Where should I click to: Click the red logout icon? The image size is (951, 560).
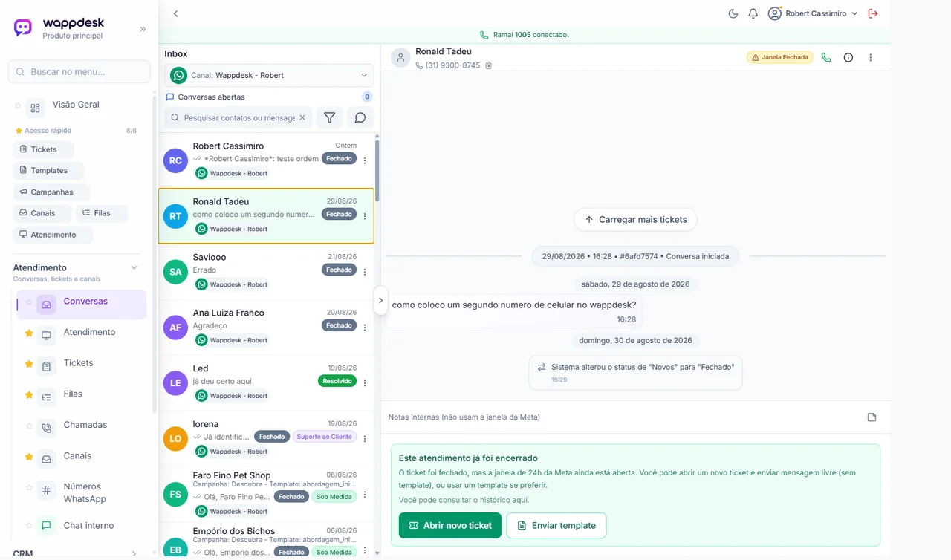[x=873, y=13]
